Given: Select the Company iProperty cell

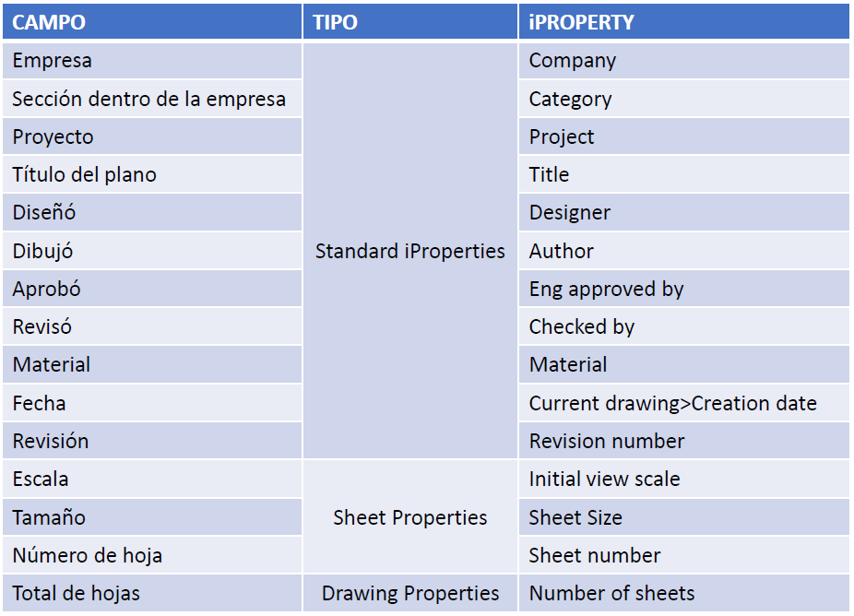Looking at the screenshot, I should tap(573, 61).
